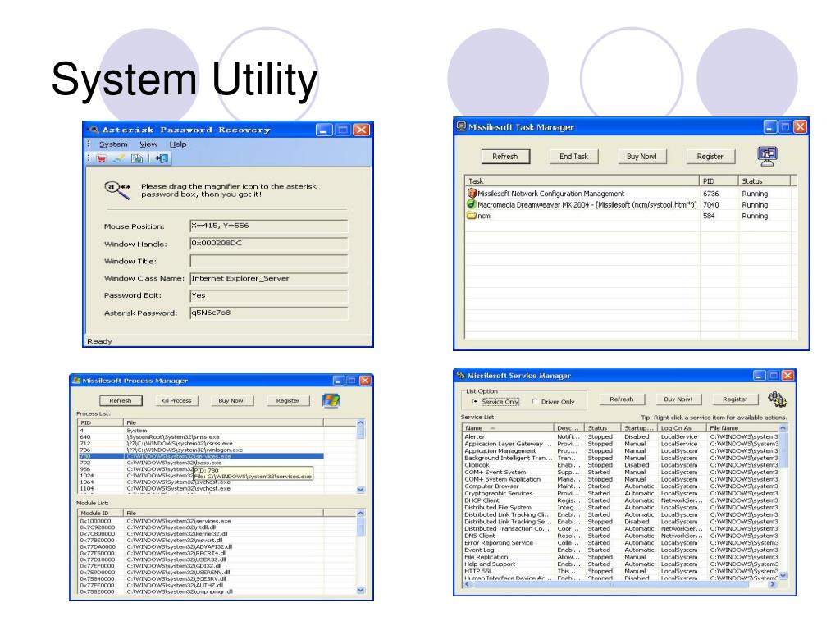This screenshot has width=840, height=630.
Task: Click the green Dreamweaver task icon
Action: tap(472, 204)
